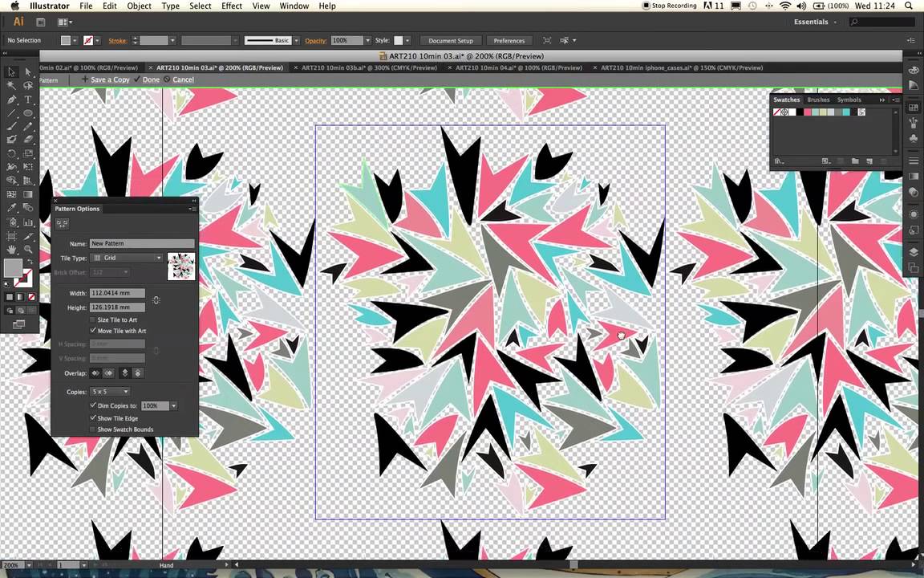Open the Opacity 100% dropdown
Image resolution: width=924 pixels, height=578 pixels.
pyautogui.click(x=367, y=41)
